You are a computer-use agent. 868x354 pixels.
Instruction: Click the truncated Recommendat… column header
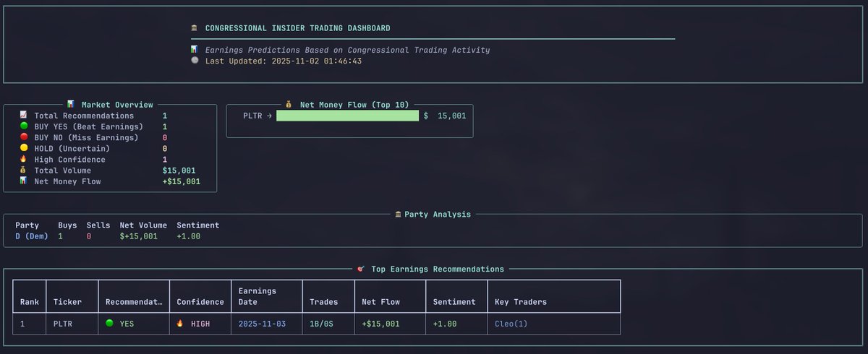pyautogui.click(x=133, y=302)
